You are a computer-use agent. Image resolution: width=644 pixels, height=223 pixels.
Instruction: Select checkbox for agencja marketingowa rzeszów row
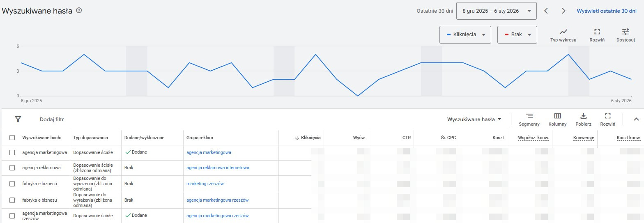point(12,216)
